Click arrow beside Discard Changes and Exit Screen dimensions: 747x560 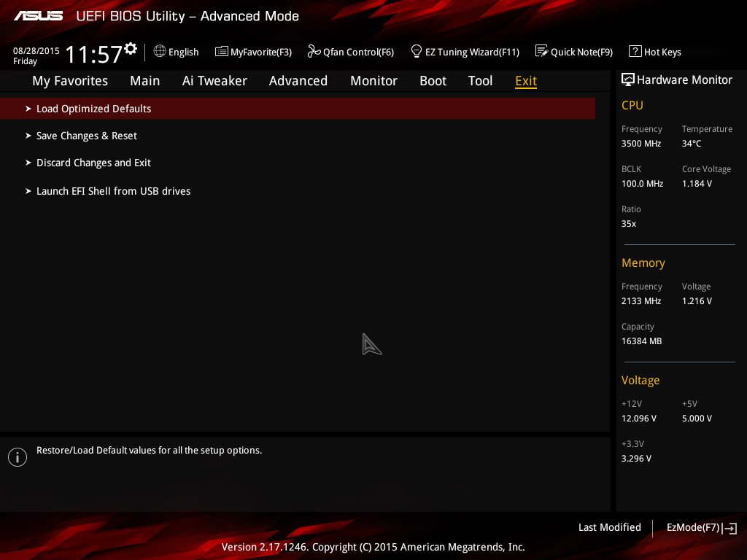click(x=28, y=163)
